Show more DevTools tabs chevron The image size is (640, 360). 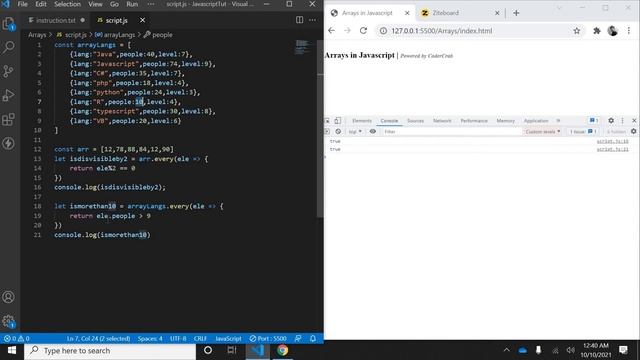(x=558, y=121)
